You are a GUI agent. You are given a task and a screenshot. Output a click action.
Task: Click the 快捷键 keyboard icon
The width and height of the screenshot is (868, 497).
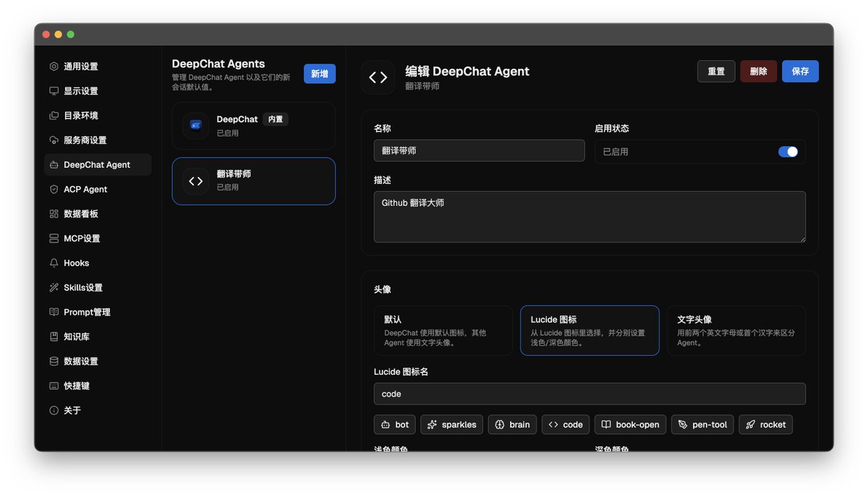[54, 386]
